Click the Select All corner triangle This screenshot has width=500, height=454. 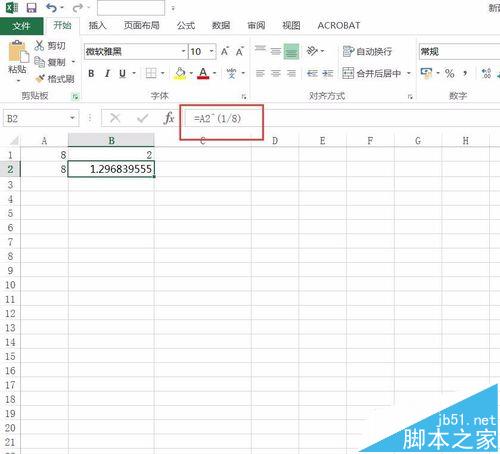coord(13,140)
